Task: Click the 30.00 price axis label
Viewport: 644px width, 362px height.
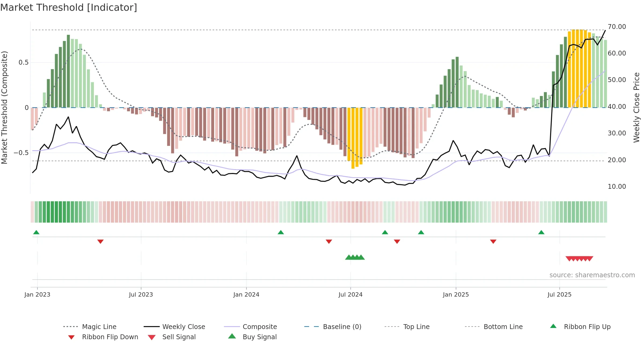Action: tap(617, 133)
